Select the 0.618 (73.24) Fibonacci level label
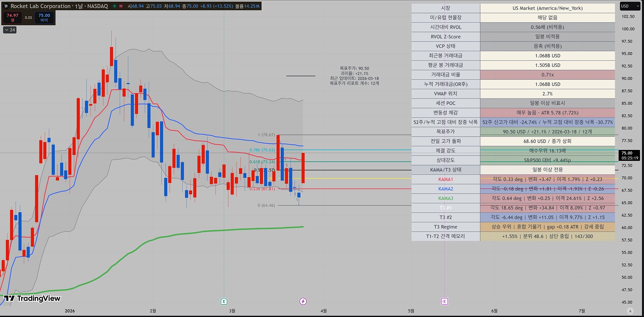Viewport: 644px width, 317px height. tap(262, 162)
